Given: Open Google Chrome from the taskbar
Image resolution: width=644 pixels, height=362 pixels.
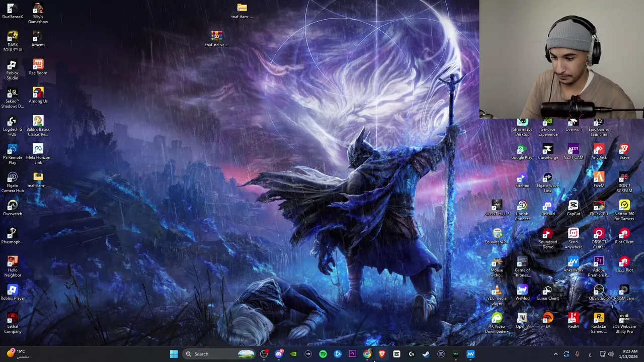Looking at the screenshot, I should coord(367,354).
